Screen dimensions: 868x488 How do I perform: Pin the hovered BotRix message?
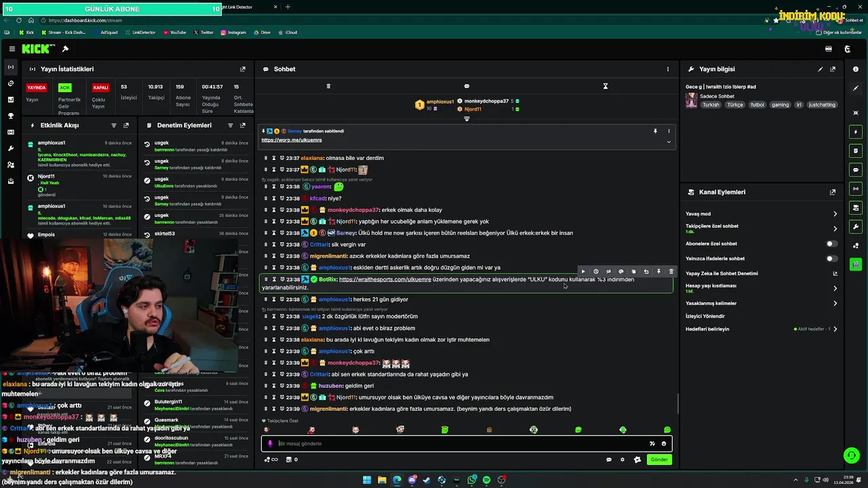[x=658, y=272]
